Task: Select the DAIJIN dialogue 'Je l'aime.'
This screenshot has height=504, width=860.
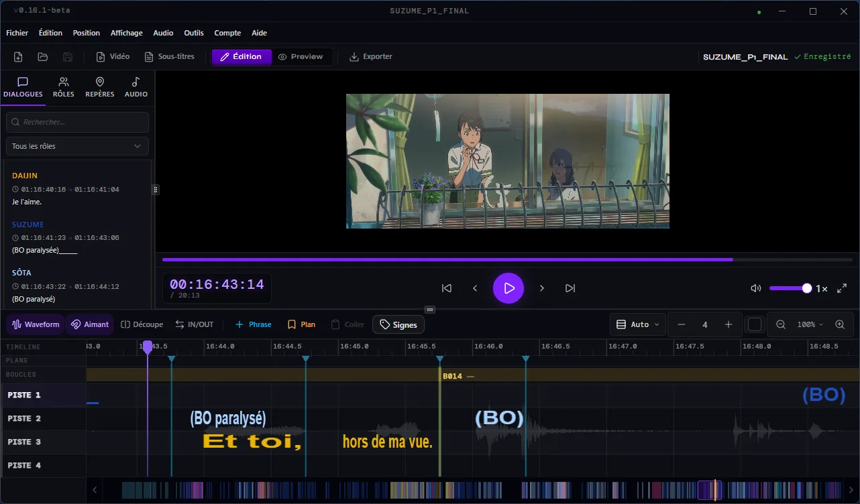Action: point(78,188)
